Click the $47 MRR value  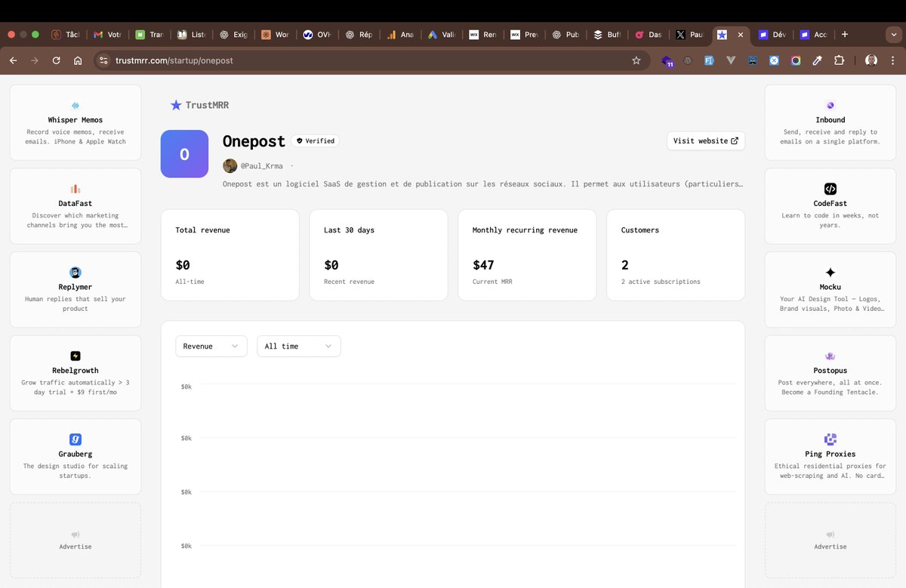pyautogui.click(x=483, y=265)
